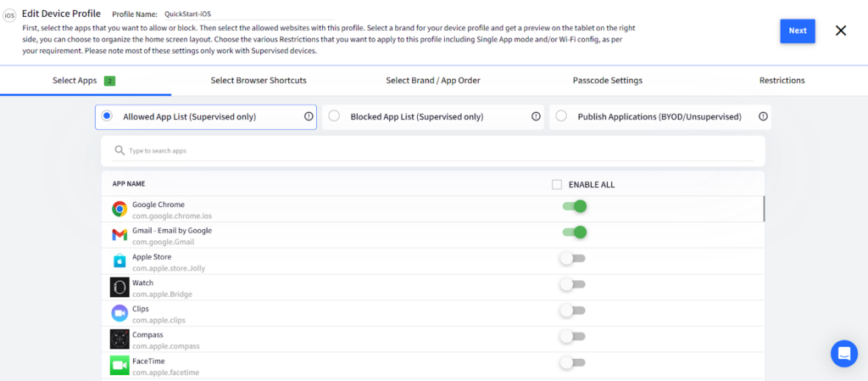Select Blocked App List radio button
This screenshot has width=868, height=381.
(335, 116)
